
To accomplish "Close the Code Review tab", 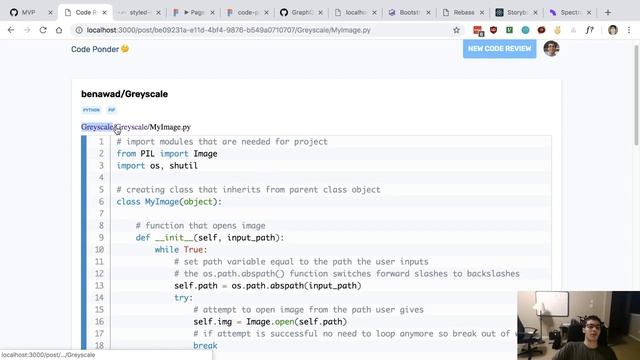I will pyautogui.click(x=104, y=13).
